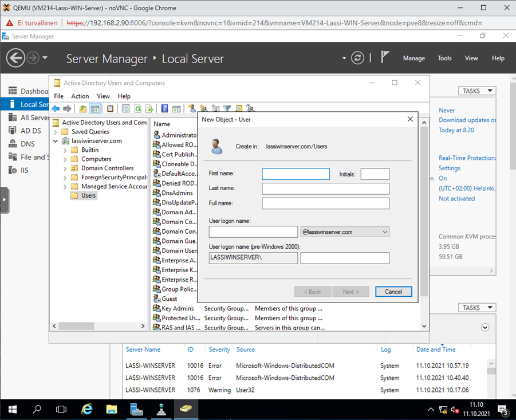Toggle the Show/Hide Action Pane icon
The width and height of the screenshot is (516, 420).
tap(177, 109)
